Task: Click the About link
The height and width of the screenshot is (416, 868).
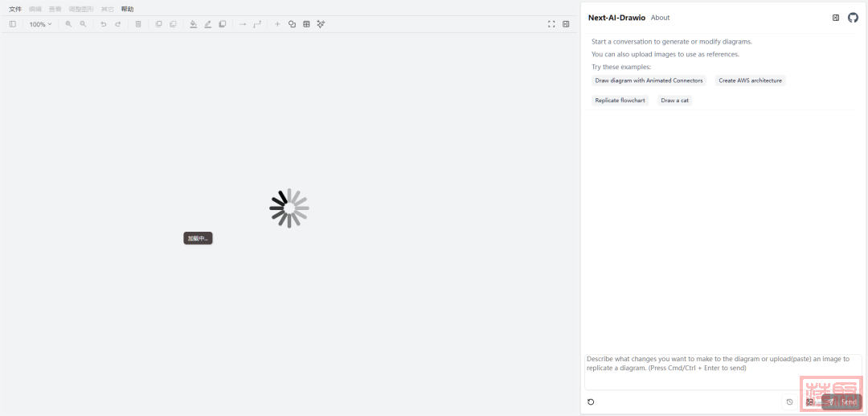Action: pyautogui.click(x=660, y=18)
